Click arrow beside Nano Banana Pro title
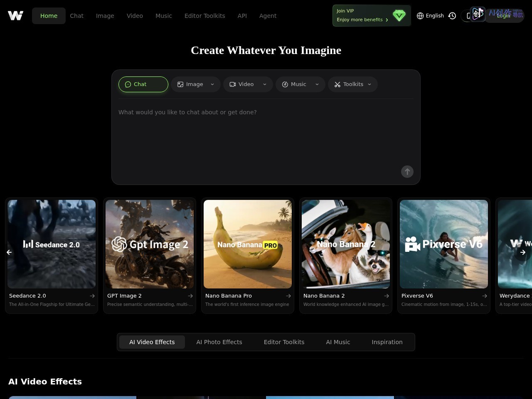Screen dimensions: 532x399 point(288,296)
